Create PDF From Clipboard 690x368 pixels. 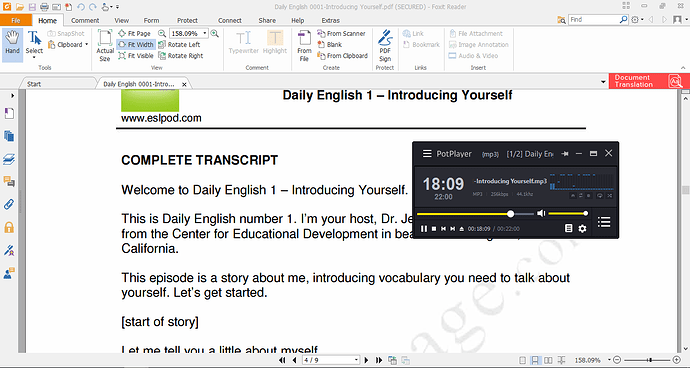tap(342, 56)
